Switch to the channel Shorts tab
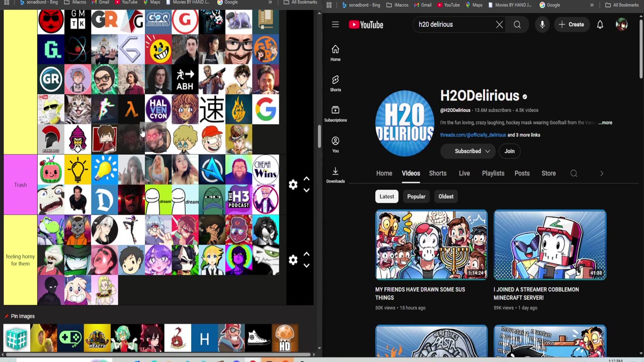Image resolution: width=644 pixels, height=362 pixels. tap(438, 173)
